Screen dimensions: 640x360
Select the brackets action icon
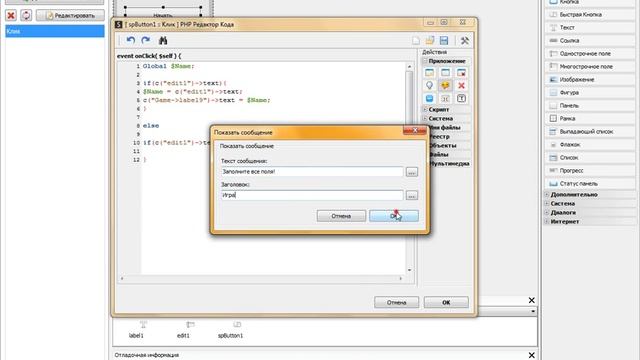click(445, 98)
